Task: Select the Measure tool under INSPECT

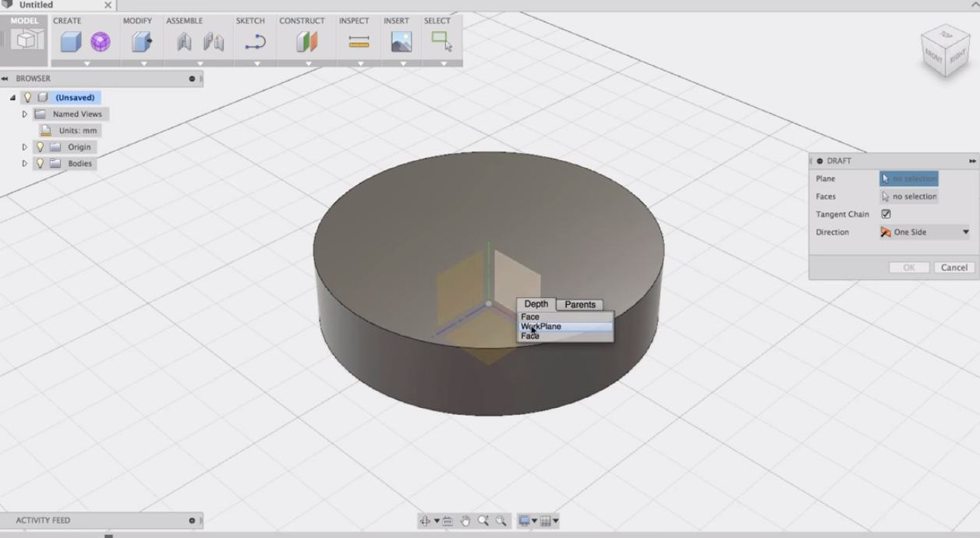Action: click(x=359, y=43)
